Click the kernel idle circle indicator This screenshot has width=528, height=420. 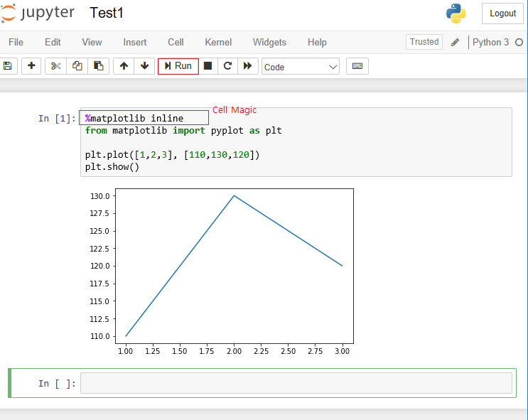(519, 42)
